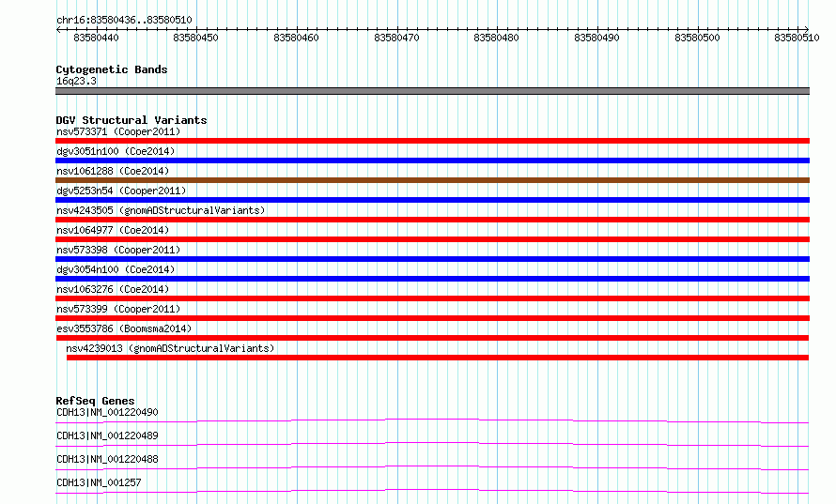Image resolution: width=836 pixels, height=504 pixels.
Task: Open transcript CDH13|NM_001220489 label
Action: pyautogui.click(x=107, y=435)
